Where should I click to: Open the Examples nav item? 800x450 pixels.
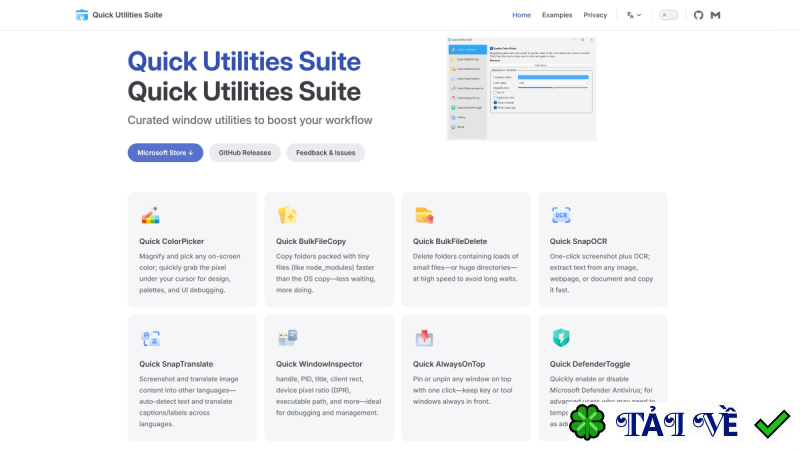(x=557, y=15)
